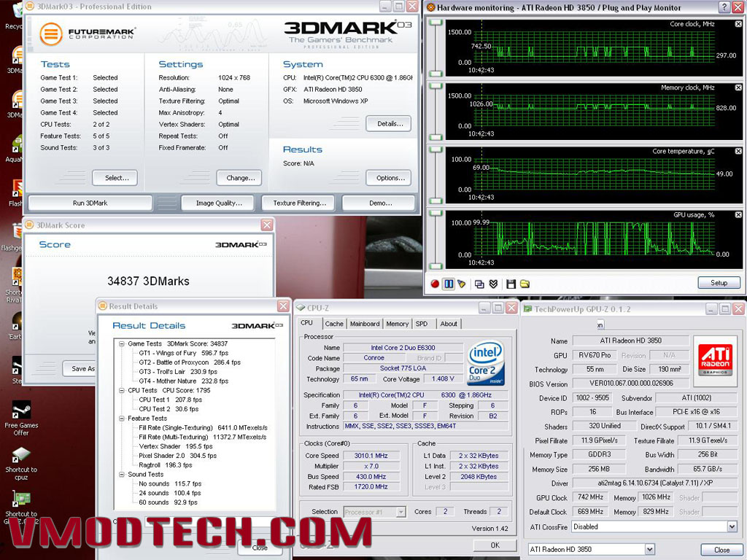The height and width of the screenshot is (560, 747).
Task: Click the overlapping windows icon in Hardware monitoring
Action: click(479, 284)
